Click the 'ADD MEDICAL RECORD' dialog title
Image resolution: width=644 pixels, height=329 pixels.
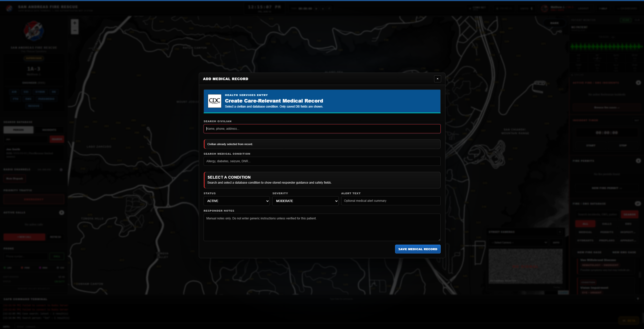tap(225, 79)
